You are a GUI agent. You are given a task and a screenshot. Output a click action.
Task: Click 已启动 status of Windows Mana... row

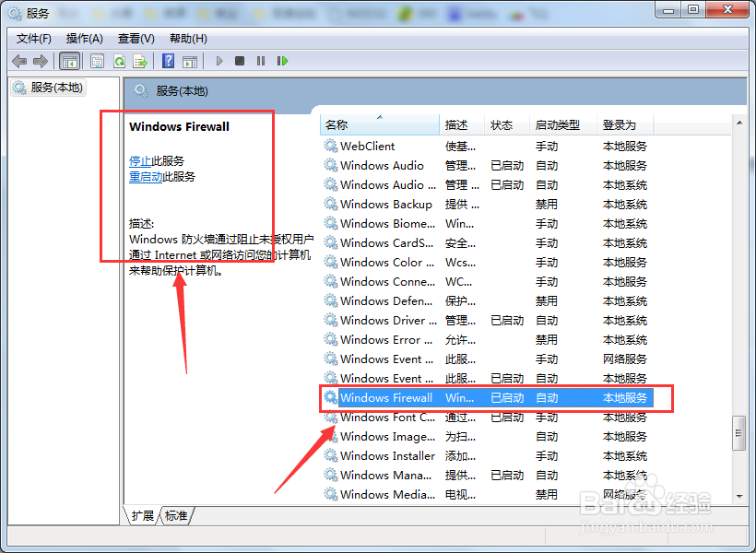(x=507, y=475)
